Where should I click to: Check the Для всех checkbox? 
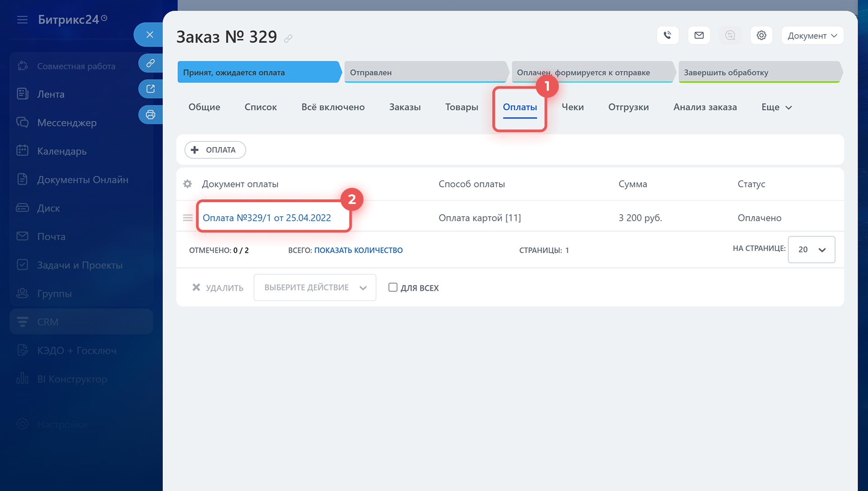coord(393,288)
